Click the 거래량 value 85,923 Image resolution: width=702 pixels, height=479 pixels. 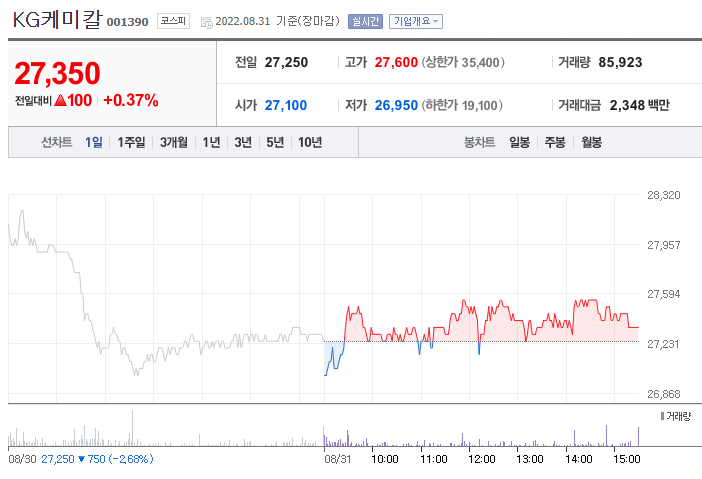click(x=620, y=62)
